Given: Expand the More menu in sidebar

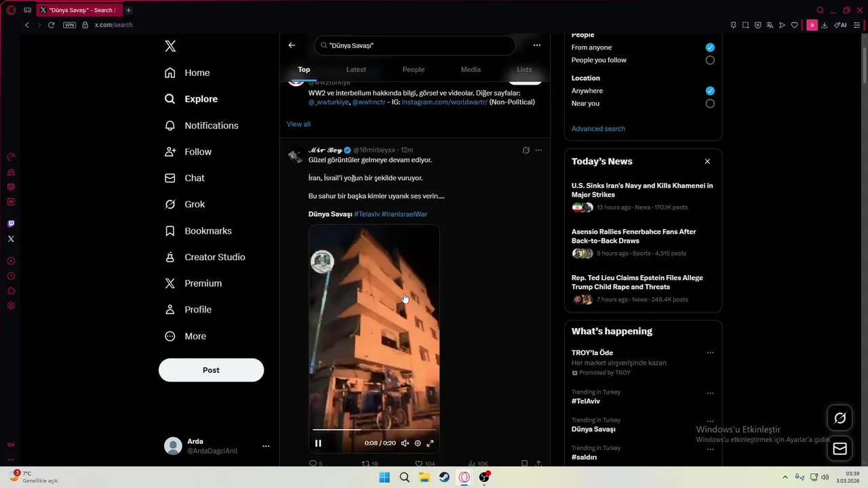Looking at the screenshot, I should 185,336.
